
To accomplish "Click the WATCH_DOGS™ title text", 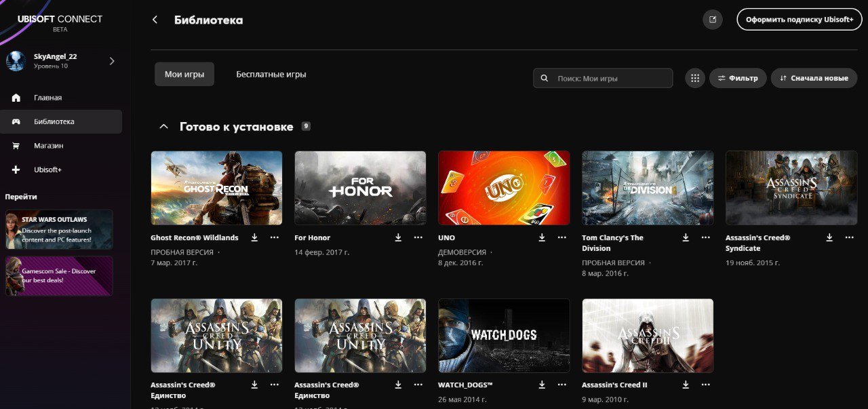I will (465, 385).
